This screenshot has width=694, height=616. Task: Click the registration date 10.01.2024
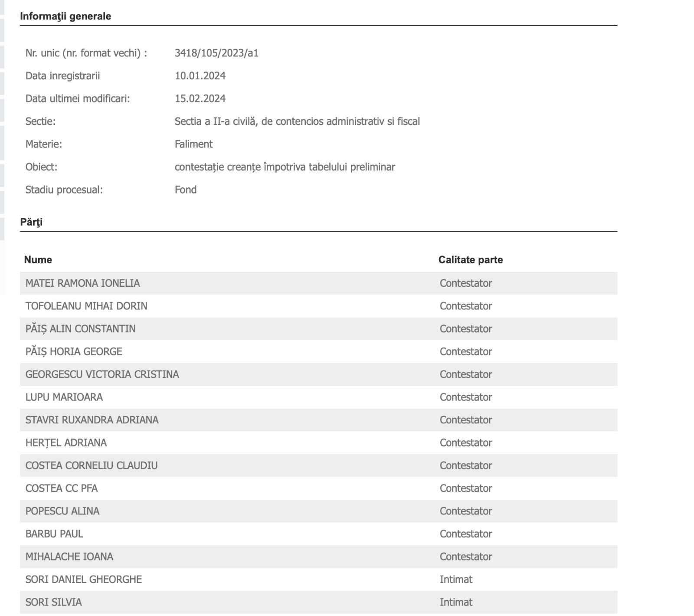(x=200, y=76)
